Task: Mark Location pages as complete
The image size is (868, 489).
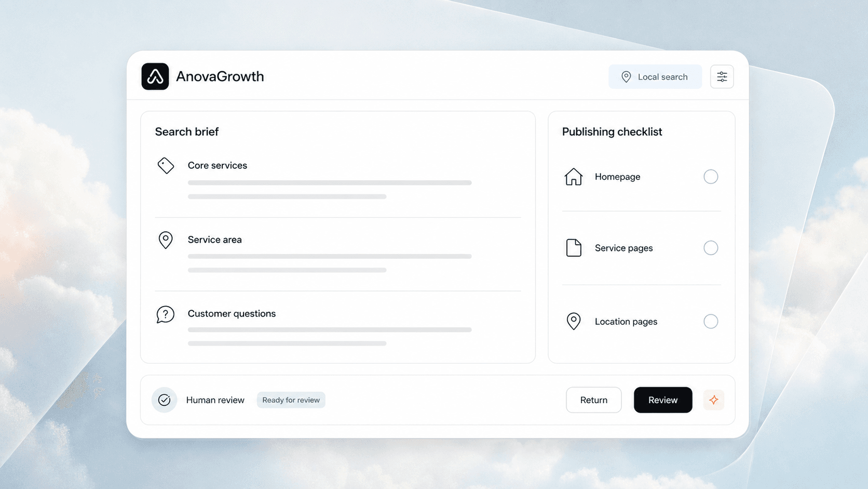Action: (x=711, y=321)
